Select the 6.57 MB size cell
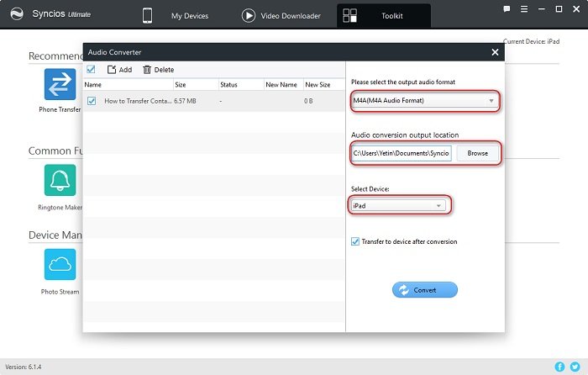The width and height of the screenshot is (588, 375). 185,101
